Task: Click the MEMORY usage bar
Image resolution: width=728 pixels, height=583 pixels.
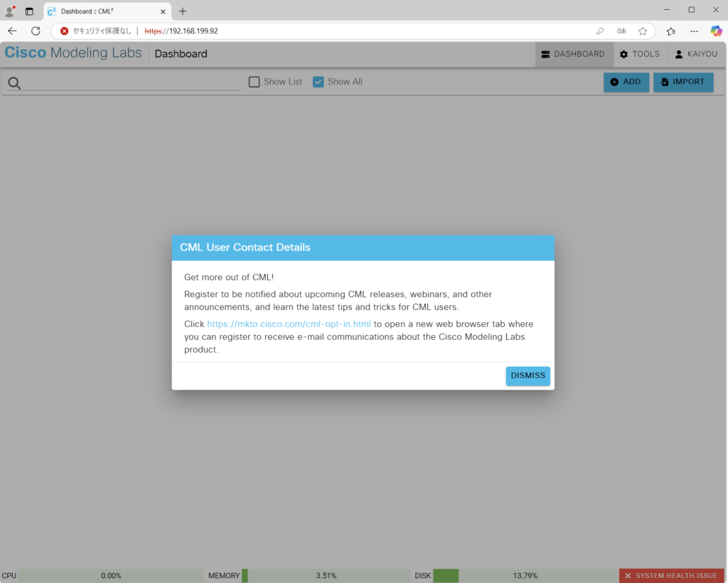Action: point(326,576)
